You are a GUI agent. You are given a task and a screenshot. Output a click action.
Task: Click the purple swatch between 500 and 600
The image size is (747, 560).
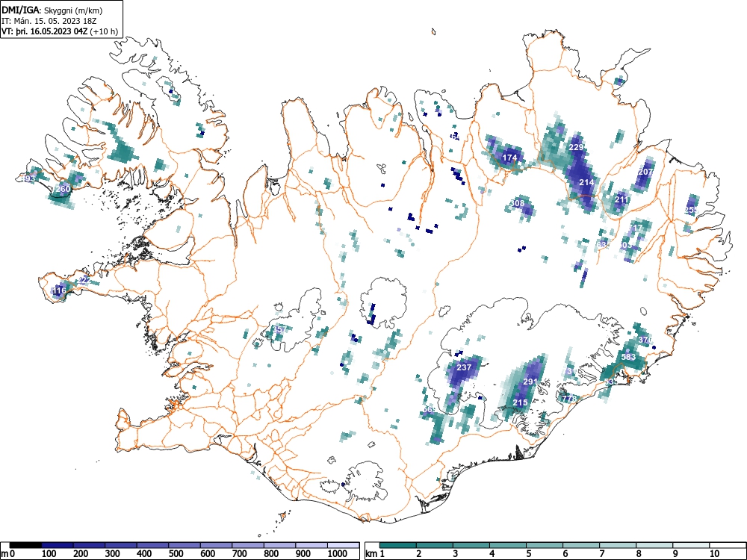(185, 545)
